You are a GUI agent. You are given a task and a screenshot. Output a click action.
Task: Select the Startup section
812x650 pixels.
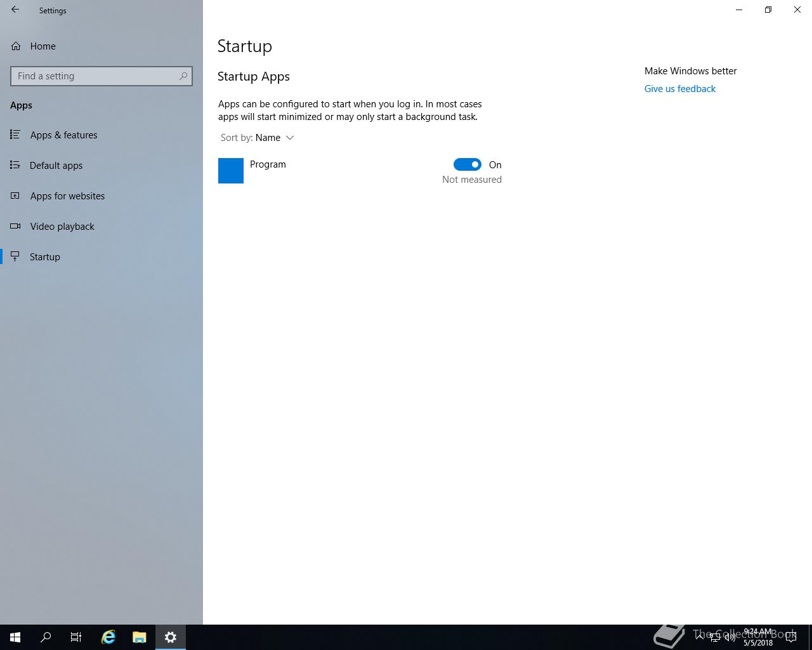(x=101, y=257)
